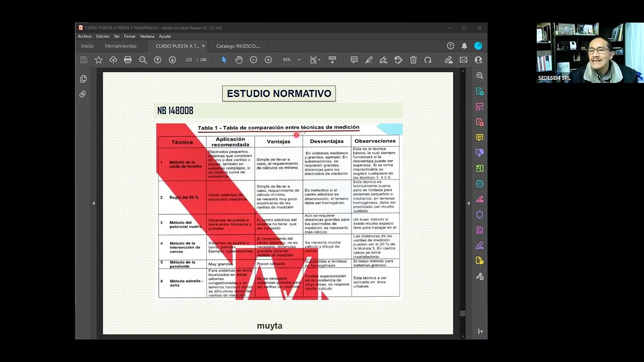This screenshot has width=644, height=362.
Task: Open the Export PDF tool in right pane
Action: pyautogui.click(x=479, y=92)
